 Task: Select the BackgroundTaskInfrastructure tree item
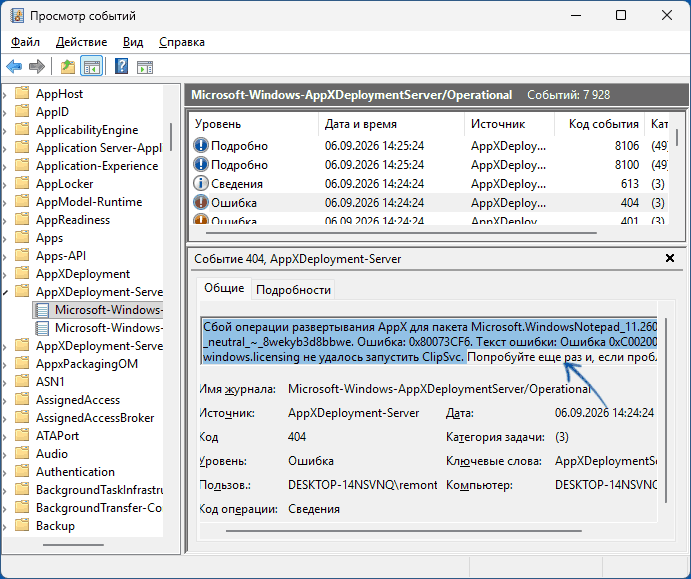[99, 490]
